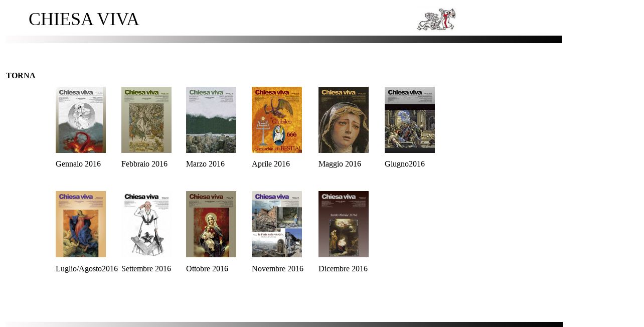Click the Ottobre 2016 caption
Screen dimensions: 644x327
tap(207, 269)
